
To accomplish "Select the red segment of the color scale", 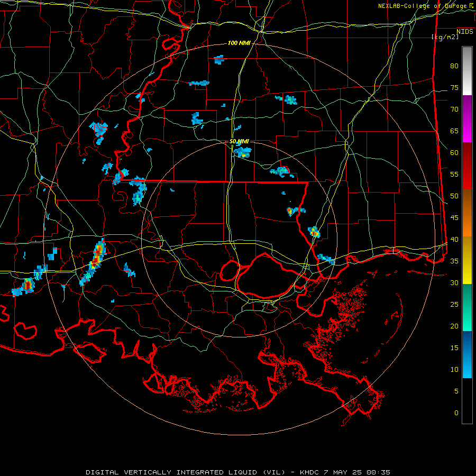I will pos(467,166).
